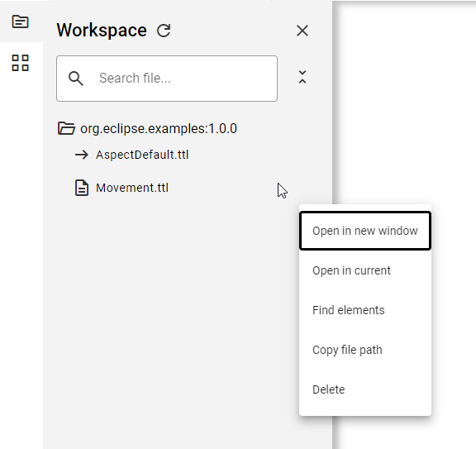Open the grid elements sidebar icon
The width and height of the screenshot is (476, 449).
tap(21, 63)
